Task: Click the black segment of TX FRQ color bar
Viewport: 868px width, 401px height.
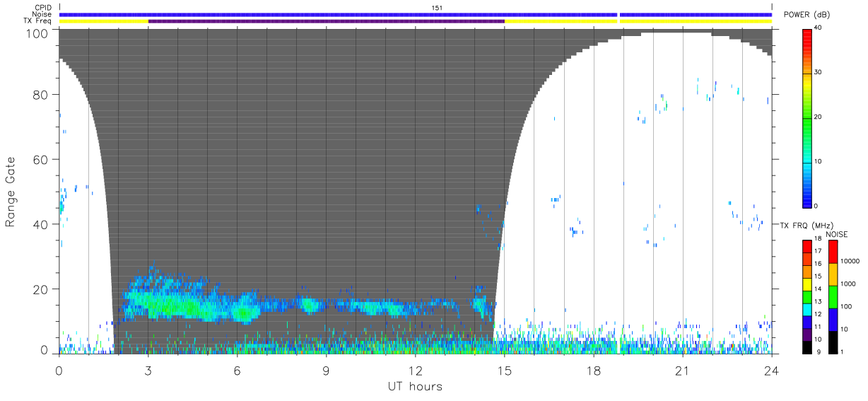Action: pyautogui.click(x=808, y=347)
